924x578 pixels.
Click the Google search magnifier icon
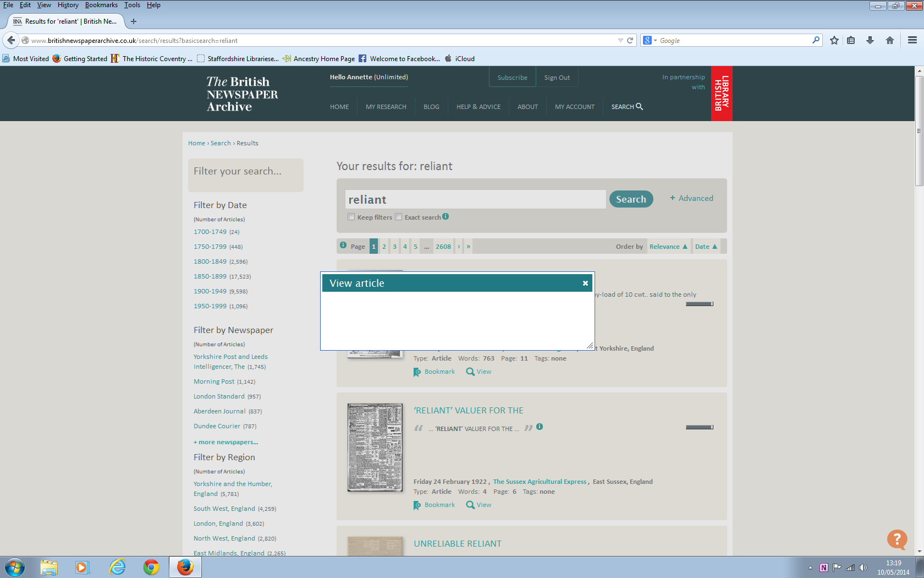pyautogui.click(x=816, y=40)
